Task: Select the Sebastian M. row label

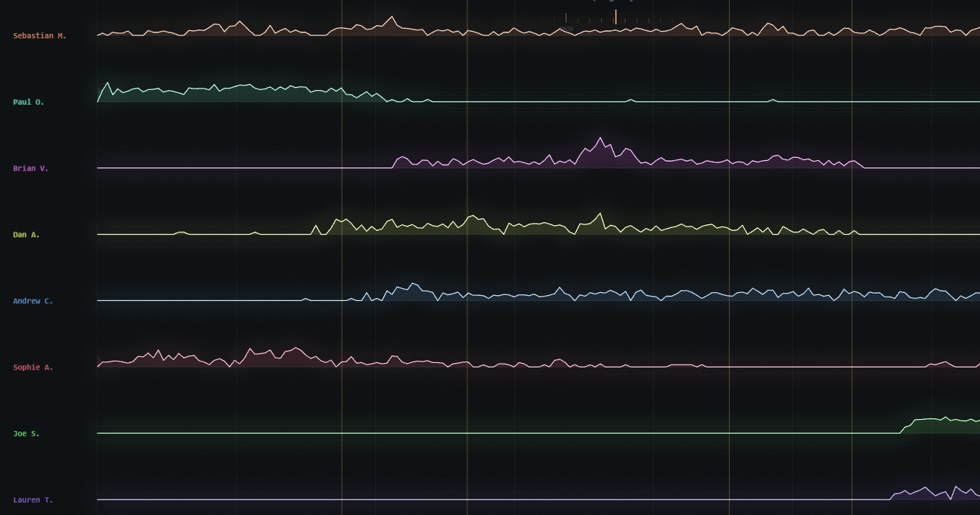Action: click(x=39, y=35)
